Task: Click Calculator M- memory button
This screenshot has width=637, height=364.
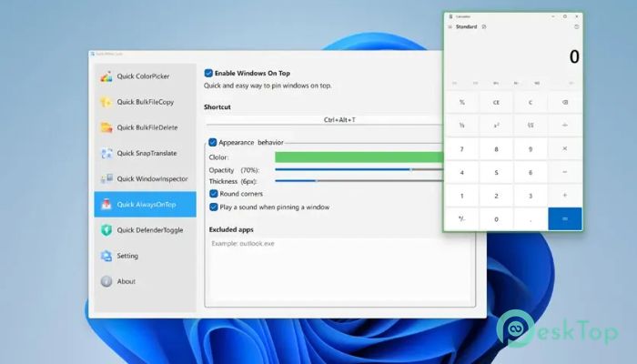Action: pyautogui.click(x=516, y=84)
